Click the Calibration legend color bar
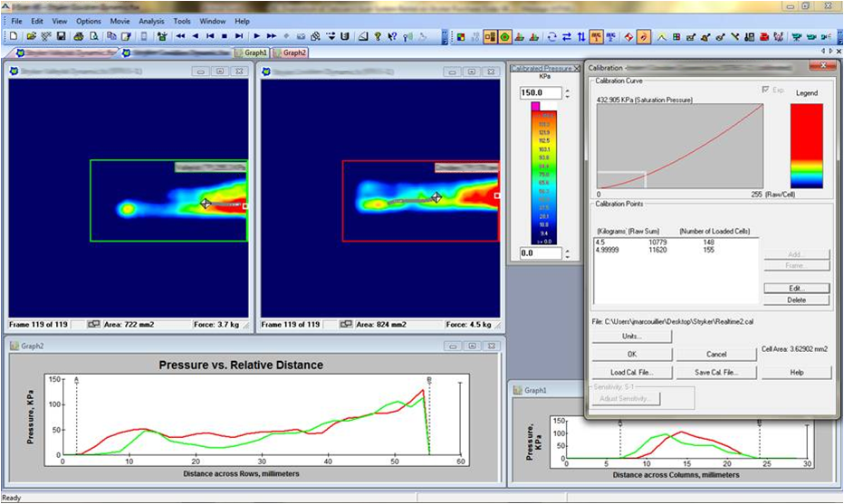844x504 pixels. tap(806, 145)
